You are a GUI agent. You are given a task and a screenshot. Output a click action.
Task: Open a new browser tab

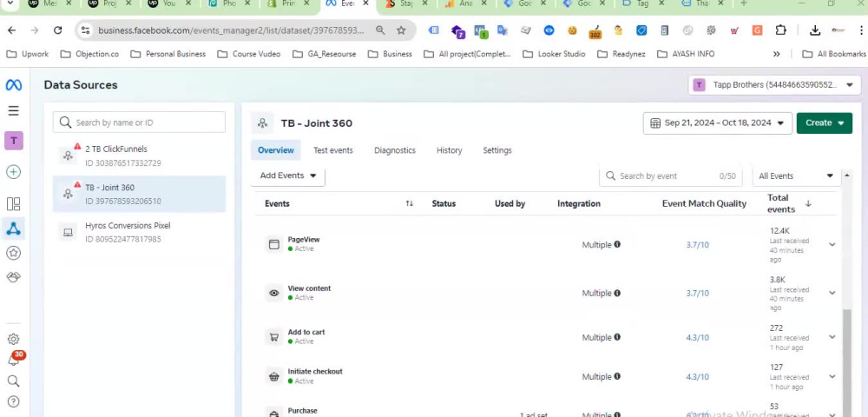pos(744,3)
